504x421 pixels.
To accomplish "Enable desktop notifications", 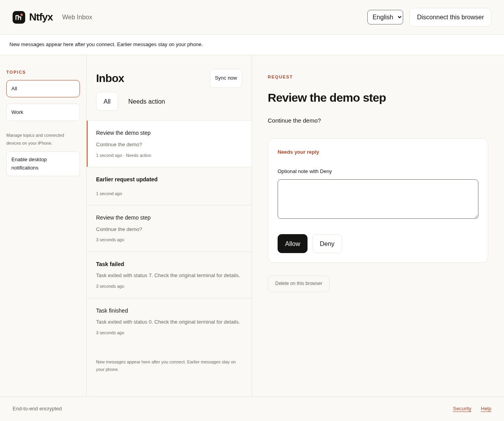I will 43,164.
